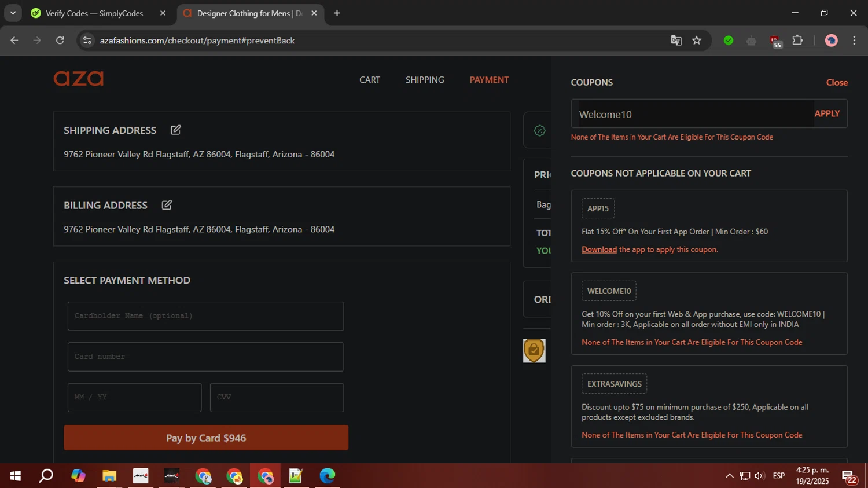Open File Explorer from taskbar

click(x=109, y=476)
